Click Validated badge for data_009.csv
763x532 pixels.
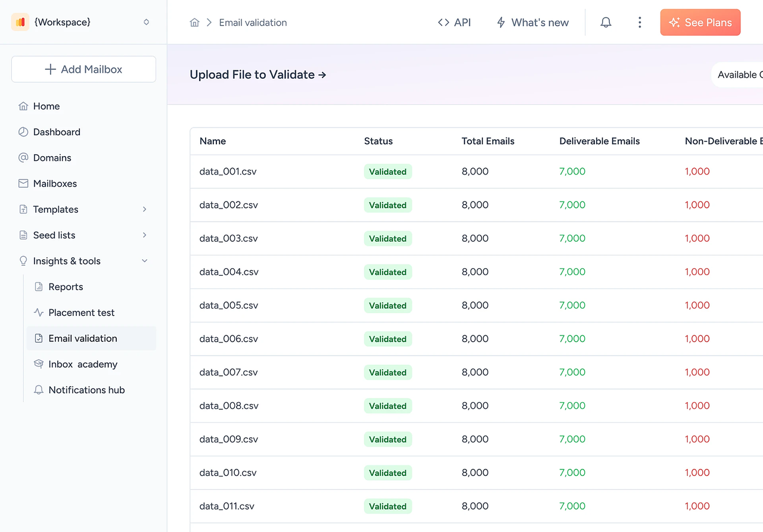click(387, 440)
